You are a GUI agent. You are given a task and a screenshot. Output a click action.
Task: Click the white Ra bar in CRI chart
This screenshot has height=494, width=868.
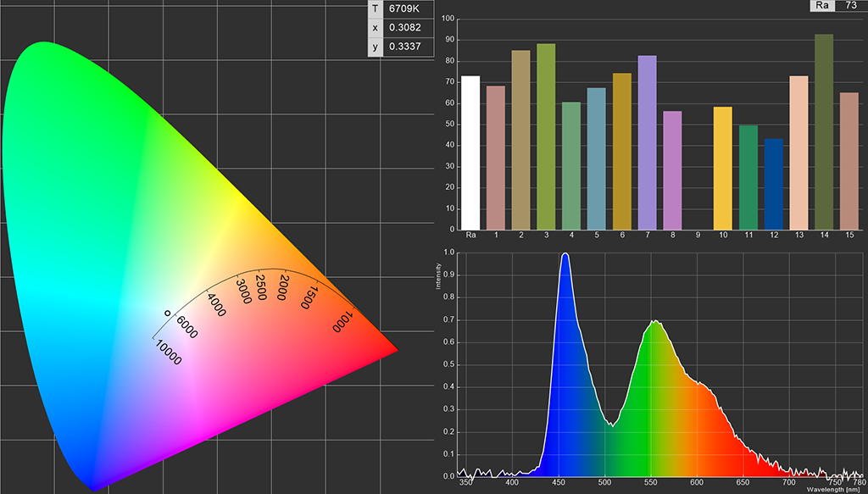[x=470, y=153]
